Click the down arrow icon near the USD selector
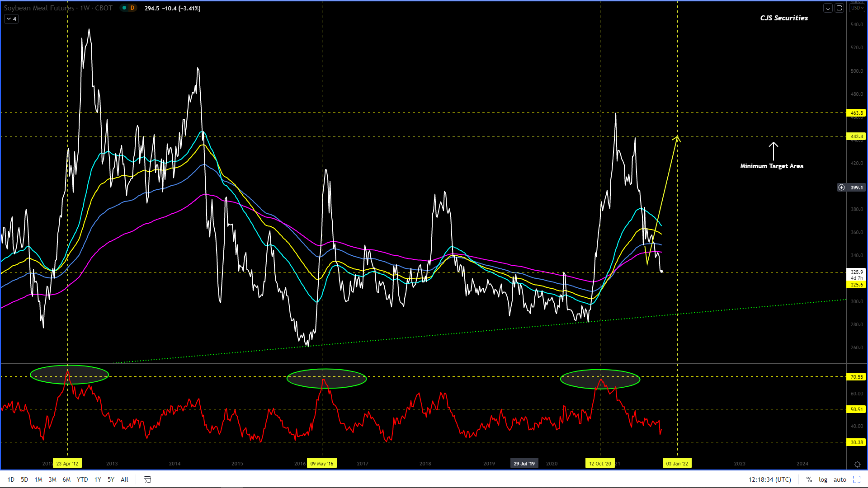The width and height of the screenshot is (868, 488). tap(828, 8)
